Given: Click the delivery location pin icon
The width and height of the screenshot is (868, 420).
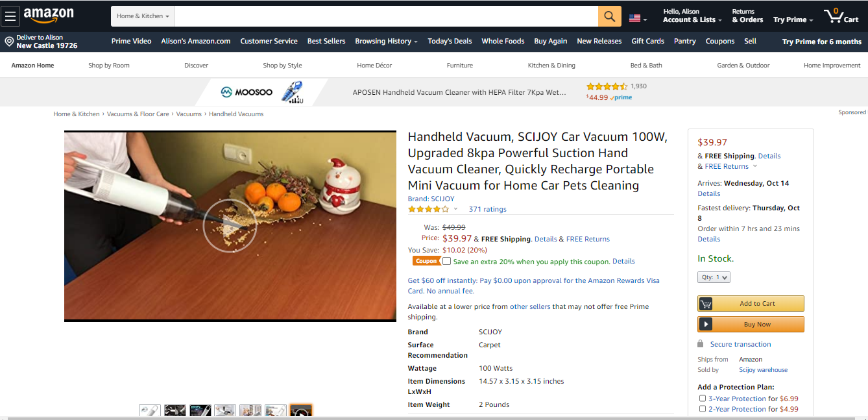Looking at the screenshot, I should pos(9,42).
